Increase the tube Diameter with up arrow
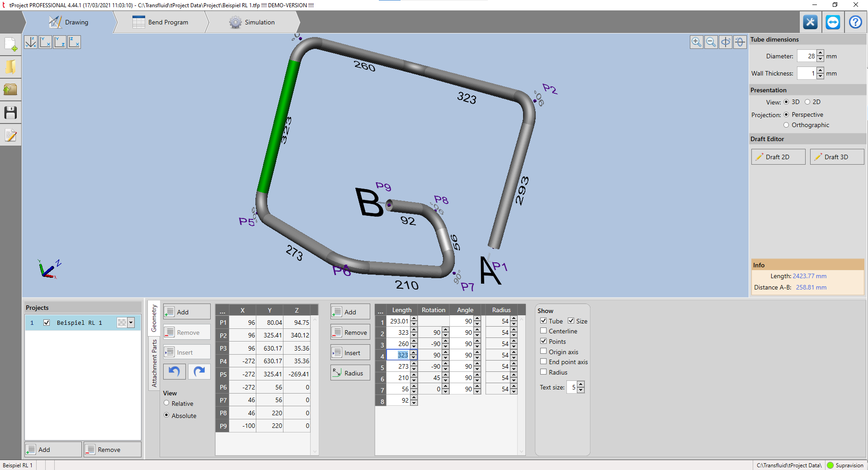 [x=821, y=53]
